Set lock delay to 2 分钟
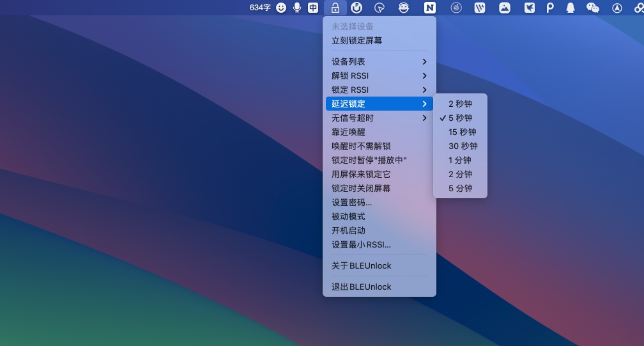This screenshot has width=644, height=346. (460, 174)
